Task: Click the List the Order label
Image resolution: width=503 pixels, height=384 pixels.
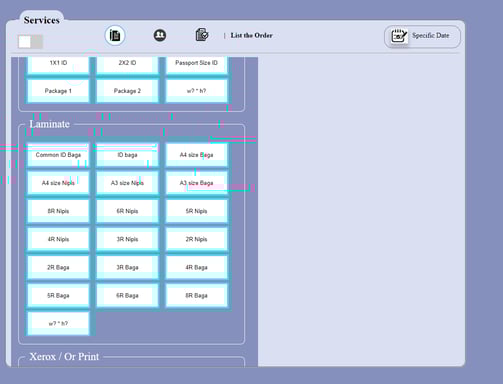Action: point(251,35)
